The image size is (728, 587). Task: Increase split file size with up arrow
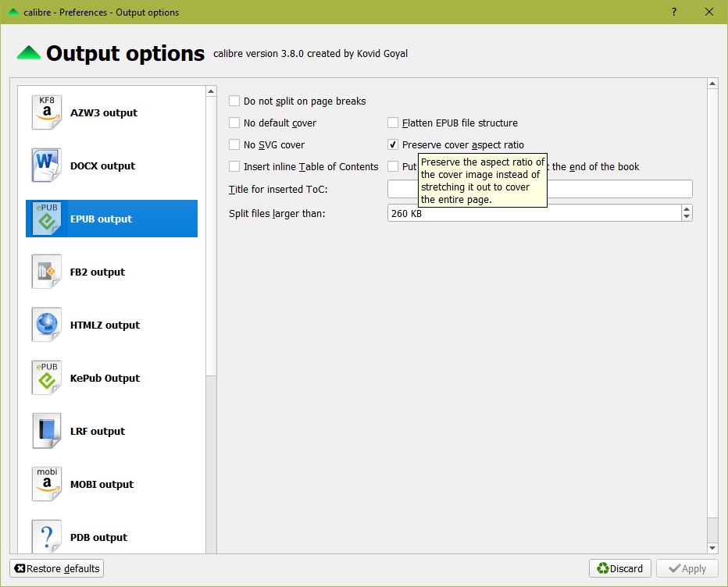coord(687,209)
